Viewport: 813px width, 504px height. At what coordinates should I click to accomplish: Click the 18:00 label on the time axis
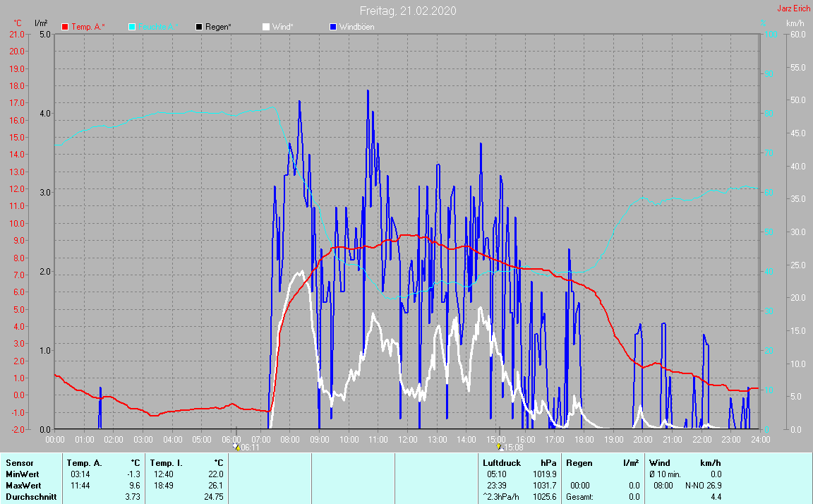584,440
